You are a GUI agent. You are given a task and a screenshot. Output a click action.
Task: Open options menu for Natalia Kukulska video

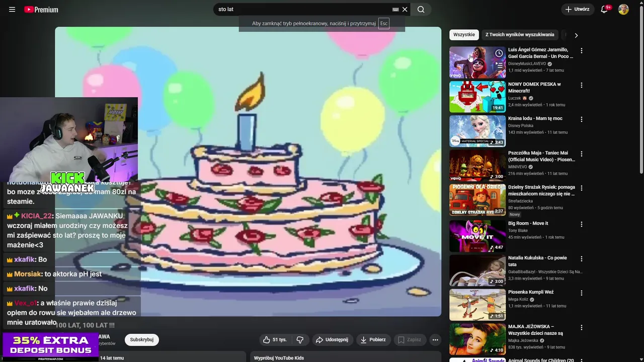pos(582,259)
